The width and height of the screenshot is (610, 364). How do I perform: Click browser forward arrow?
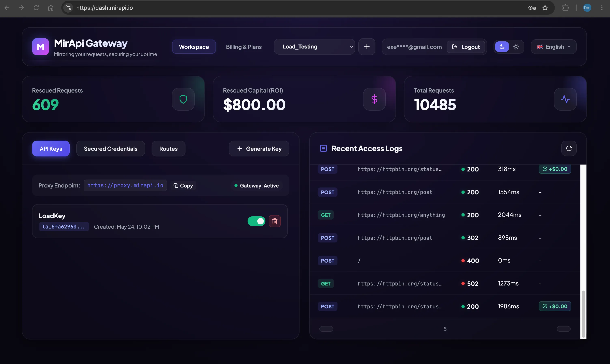tap(22, 8)
